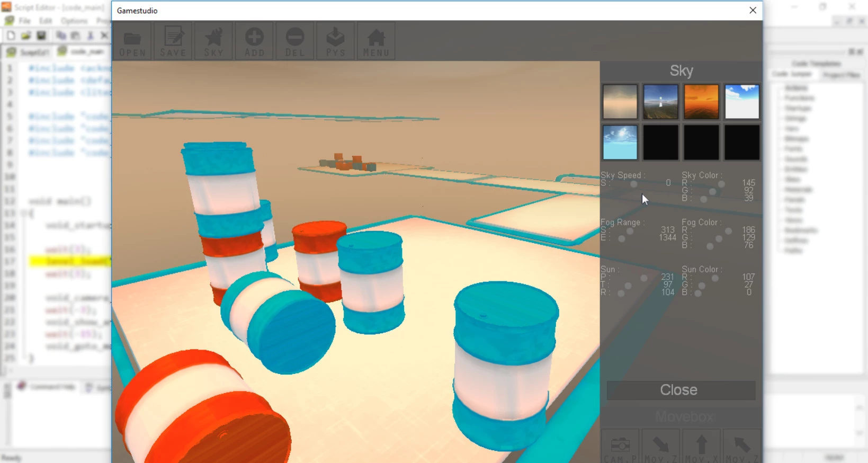Adjust the Fog Range E slider
The height and width of the screenshot is (463, 868).
click(x=622, y=239)
